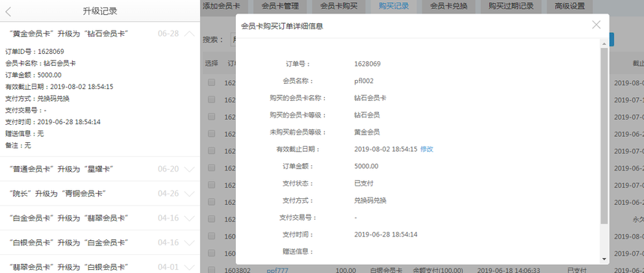Go back using the arrow in 升级记录 header
This screenshot has width=644, height=273.
click(9, 12)
